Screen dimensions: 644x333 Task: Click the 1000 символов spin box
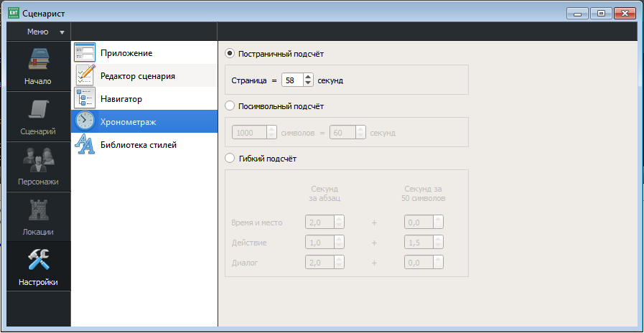point(254,133)
